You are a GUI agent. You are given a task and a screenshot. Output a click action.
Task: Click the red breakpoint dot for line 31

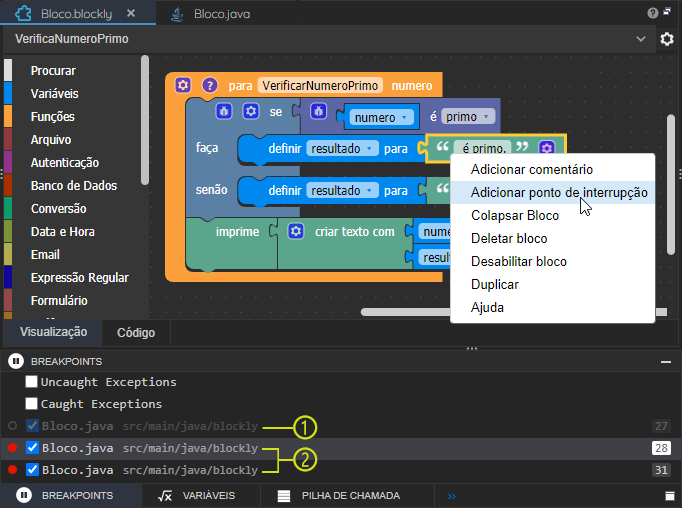click(13, 470)
